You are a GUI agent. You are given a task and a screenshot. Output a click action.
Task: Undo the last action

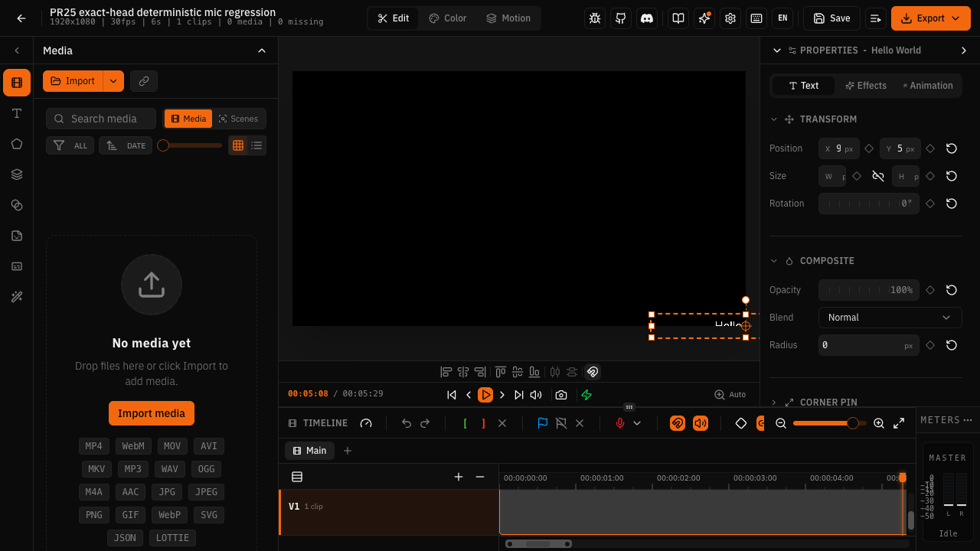[x=407, y=423]
